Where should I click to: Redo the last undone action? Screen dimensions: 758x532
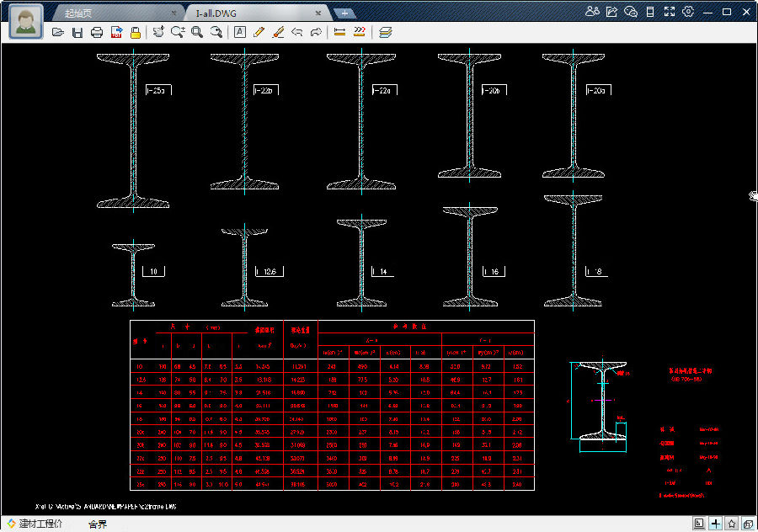point(316,33)
